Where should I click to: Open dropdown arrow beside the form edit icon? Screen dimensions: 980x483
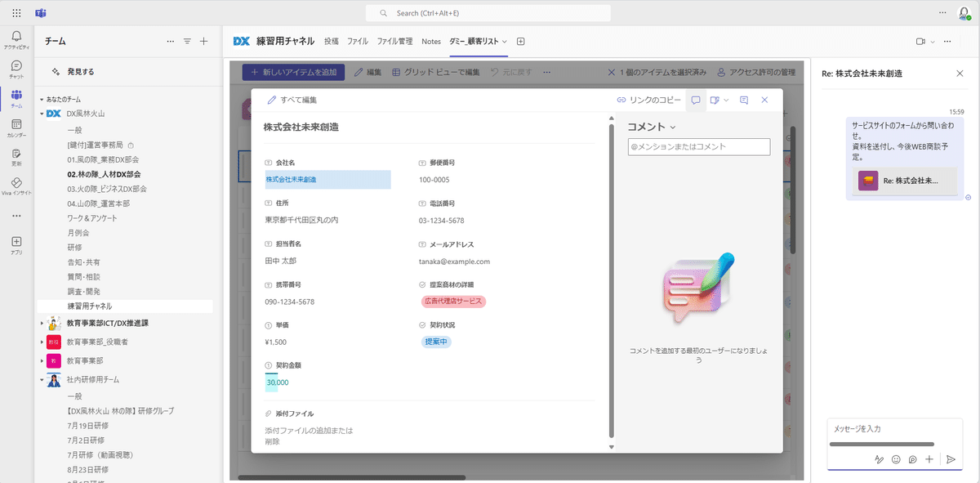(726, 100)
